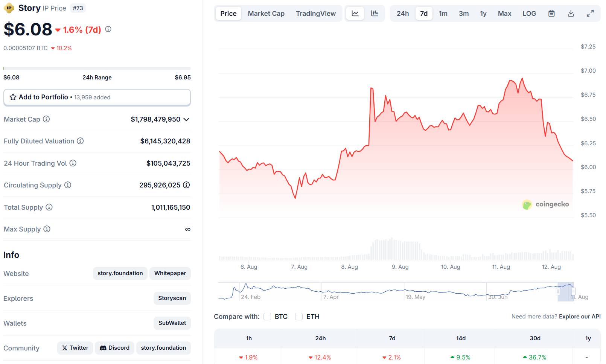Open the Discord community link
This screenshot has height=364, width=606.
114,348
